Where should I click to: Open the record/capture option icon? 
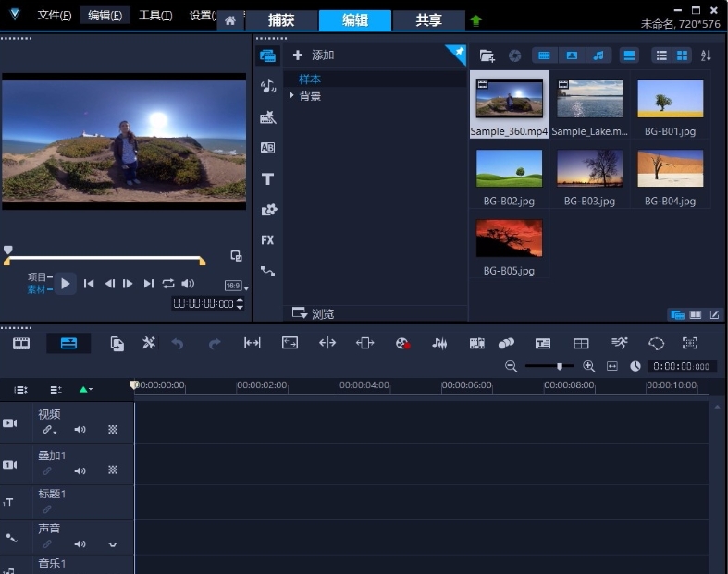coord(402,343)
